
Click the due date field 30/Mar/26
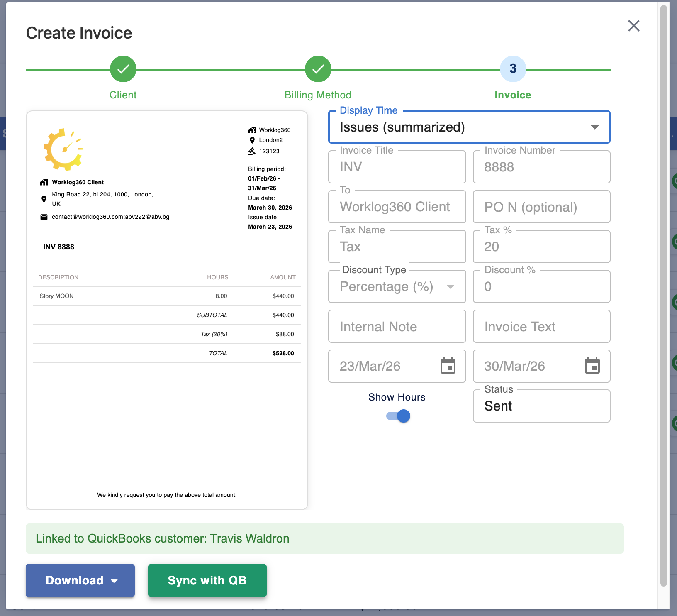click(541, 366)
